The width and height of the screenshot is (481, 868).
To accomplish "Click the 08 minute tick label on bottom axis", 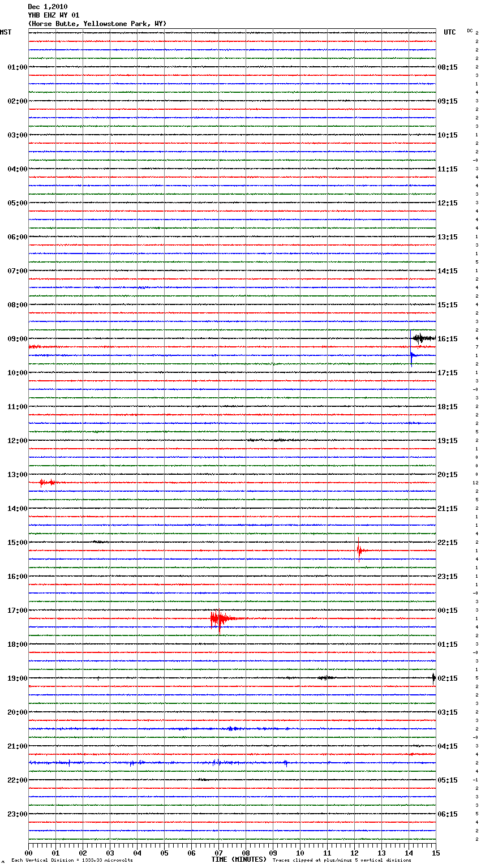I will pos(246,853).
